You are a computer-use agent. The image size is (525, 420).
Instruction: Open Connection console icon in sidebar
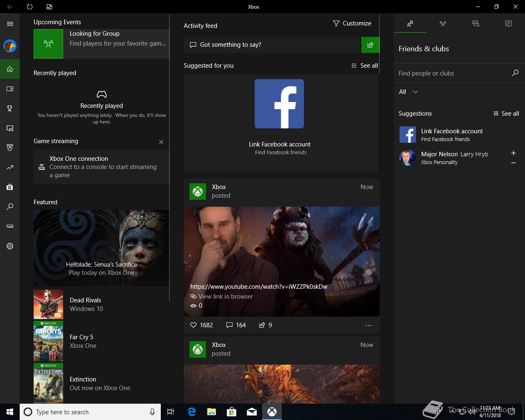tap(10, 226)
